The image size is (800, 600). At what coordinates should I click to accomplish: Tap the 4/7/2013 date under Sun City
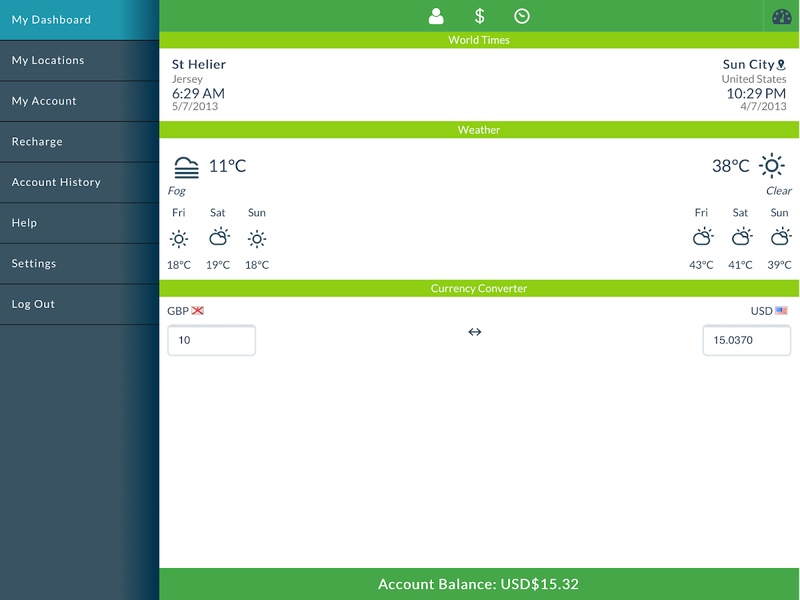point(763,107)
